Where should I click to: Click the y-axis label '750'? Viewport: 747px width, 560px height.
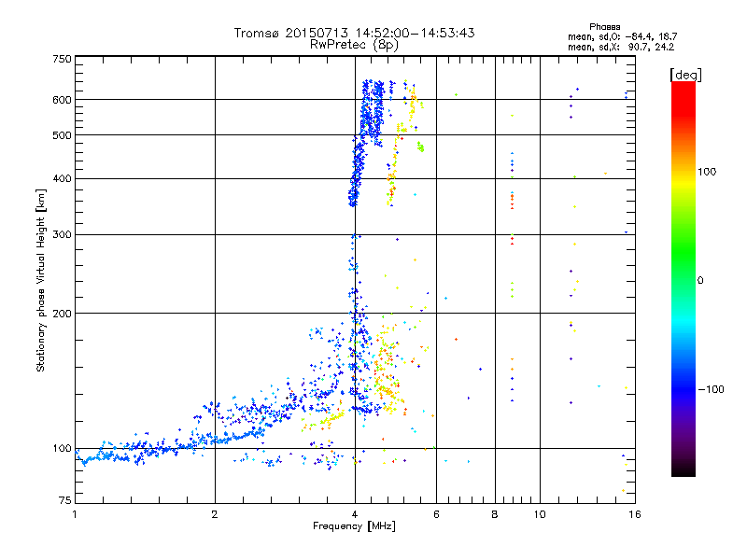point(62,59)
